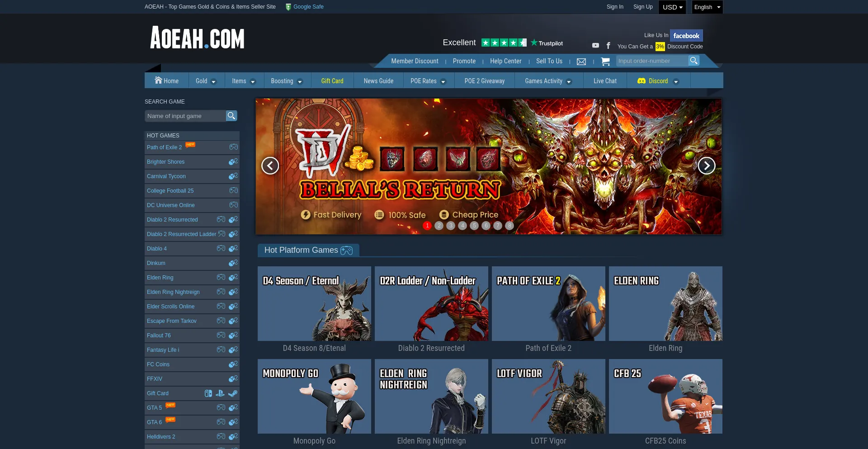Click the controller icon beside College Football 25
868x449 pixels.
pyautogui.click(x=233, y=190)
